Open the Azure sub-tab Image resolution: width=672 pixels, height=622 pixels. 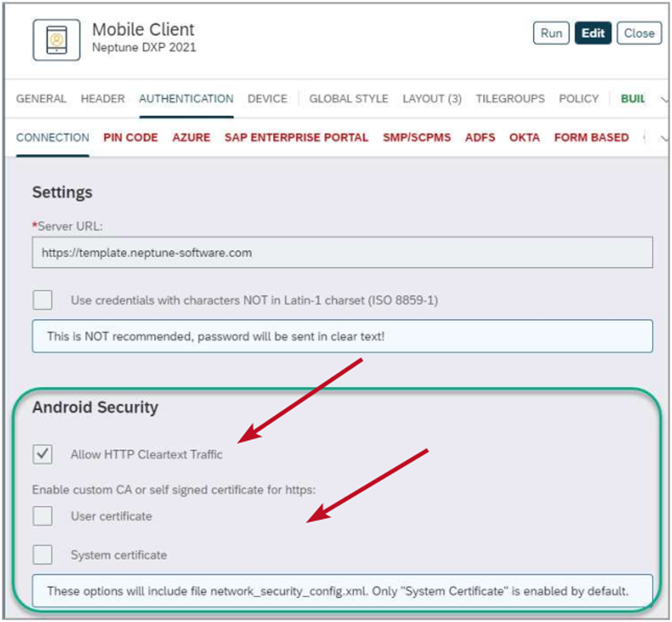coord(191,138)
